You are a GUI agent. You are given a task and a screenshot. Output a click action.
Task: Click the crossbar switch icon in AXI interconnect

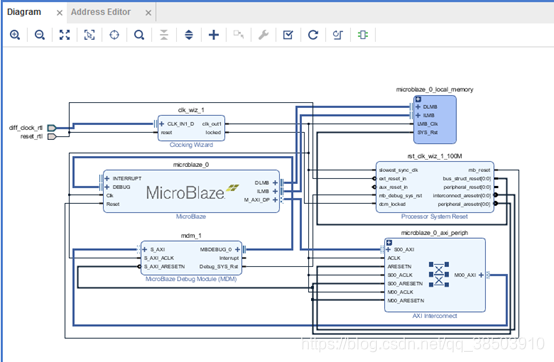(438, 274)
